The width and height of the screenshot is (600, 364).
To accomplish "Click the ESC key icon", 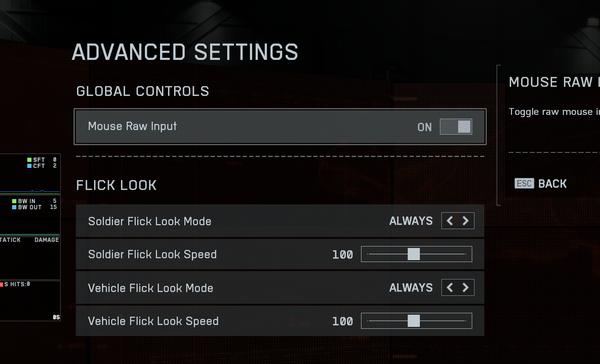I will [x=524, y=184].
